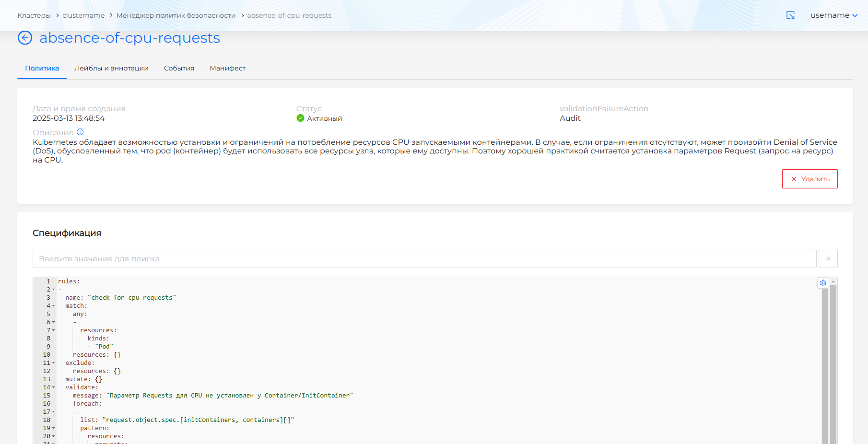Click the code editor vertical scrollbar
868x444 pixels.
tap(833, 364)
